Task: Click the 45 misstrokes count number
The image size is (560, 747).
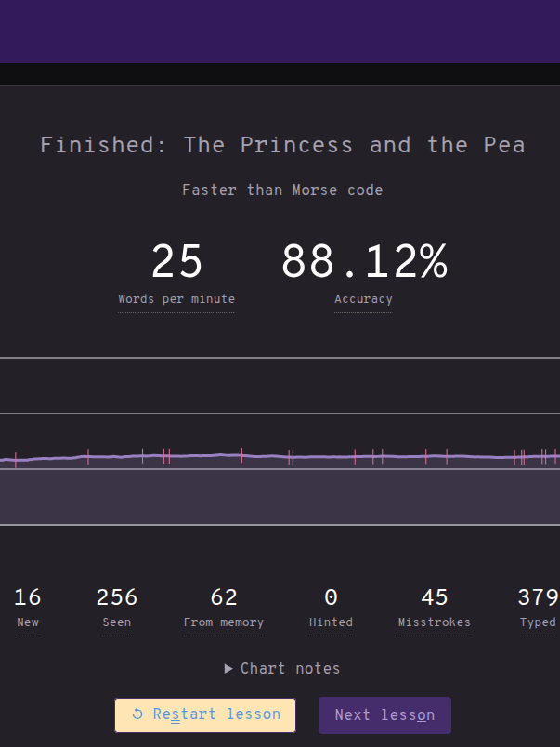Action: [434, 597]
